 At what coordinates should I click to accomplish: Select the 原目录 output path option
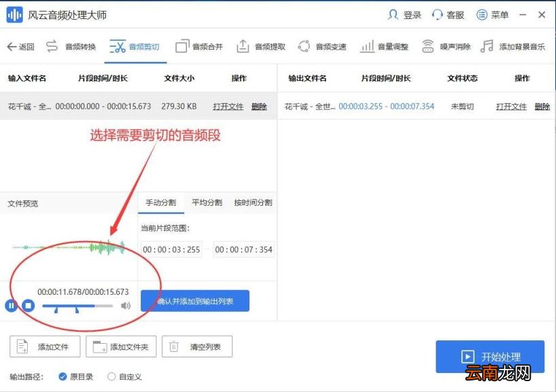coord(76,377)
